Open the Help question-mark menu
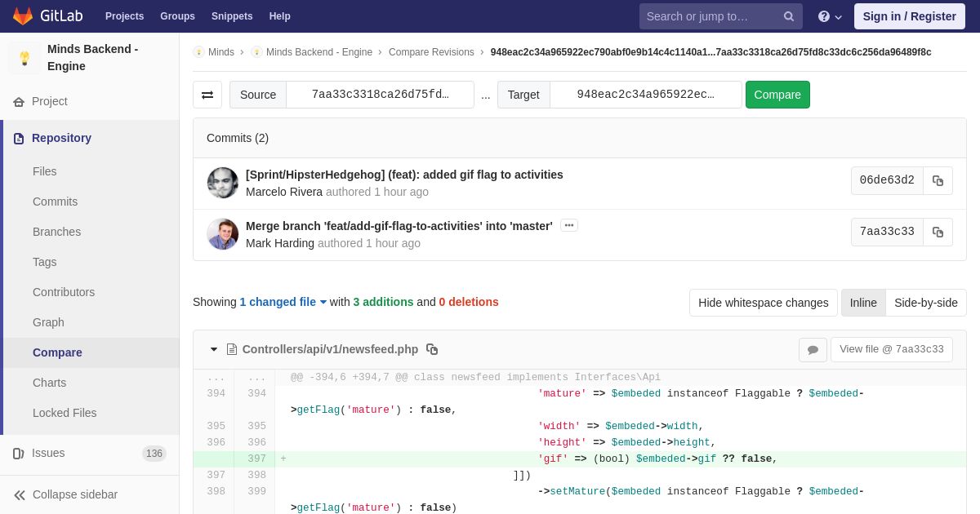 click(830, 16)
